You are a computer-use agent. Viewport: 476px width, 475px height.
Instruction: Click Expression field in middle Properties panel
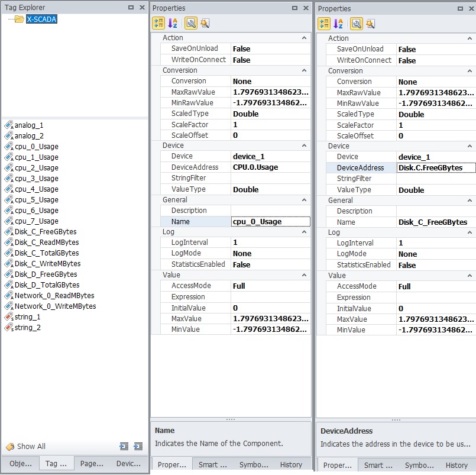tap(270, 297)
